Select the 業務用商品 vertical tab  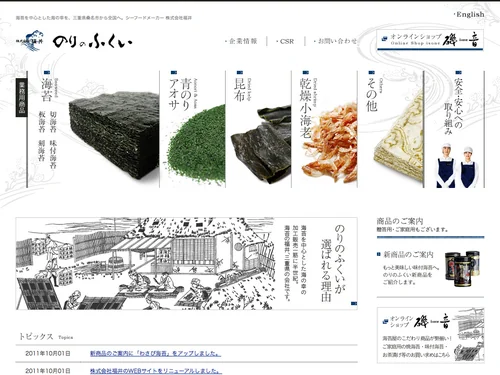(21, 97)
